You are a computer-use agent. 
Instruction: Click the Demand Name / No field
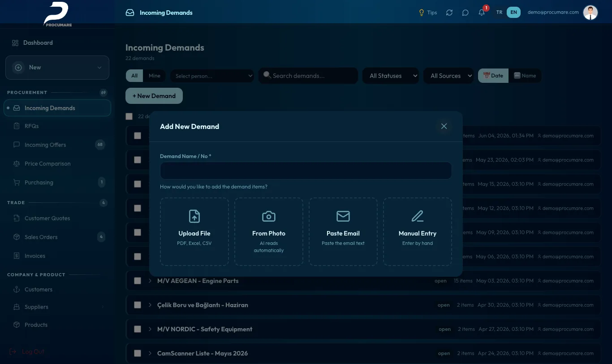(x=306, y=171)
